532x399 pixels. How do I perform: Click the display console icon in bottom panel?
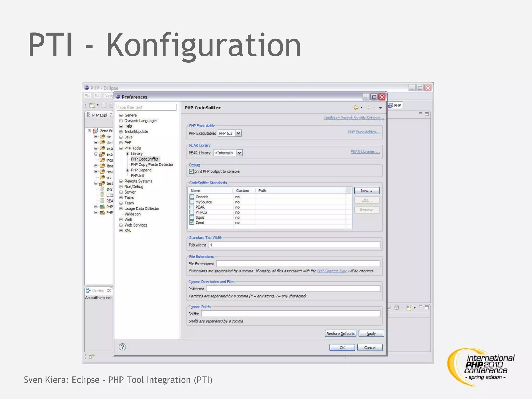pyautogui.click(x=397, y=308)
